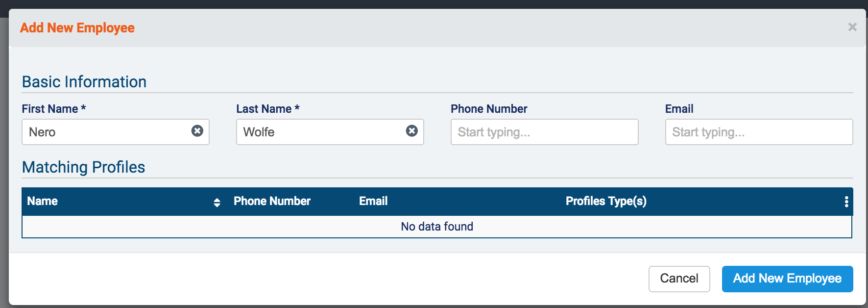Image resolution: width=868 pixels, height=308 pixels.
Task: Close the Add New Employee dialog
Action: tap(852, 27)
